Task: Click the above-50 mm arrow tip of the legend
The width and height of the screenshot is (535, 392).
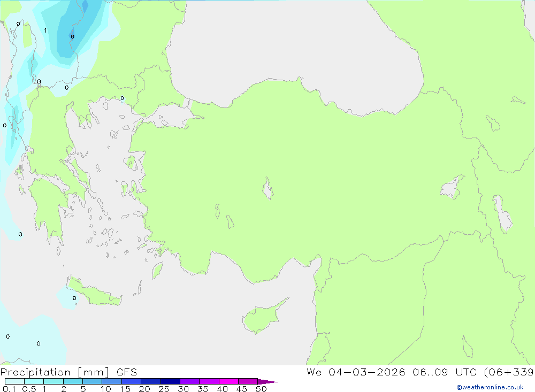Action: click(x=267, y=381)
